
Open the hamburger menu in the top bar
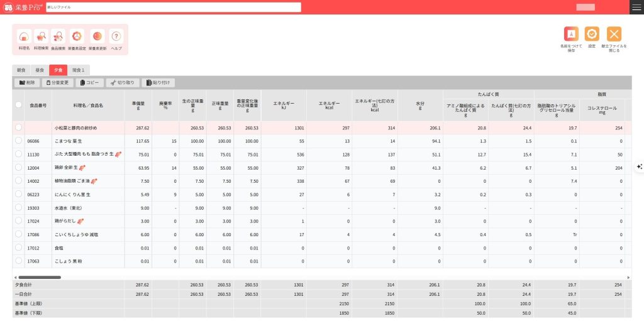[636, 7]
